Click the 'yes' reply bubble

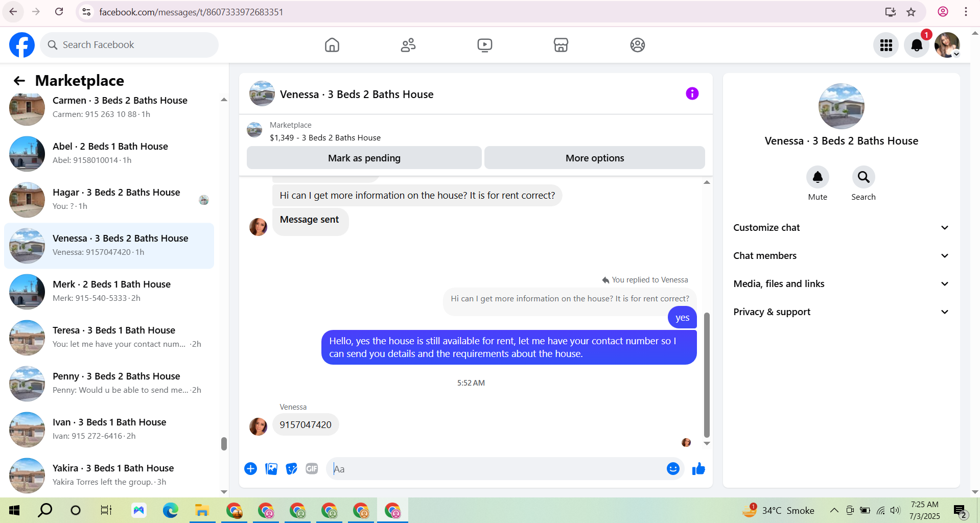682,318
